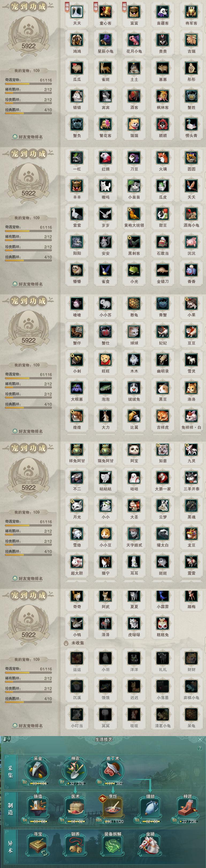The width and height of the screenshot is (206, 868).
Task: Open the 烹饪 cooking skill
Action: pyautogui.click(x=112, y=809)
